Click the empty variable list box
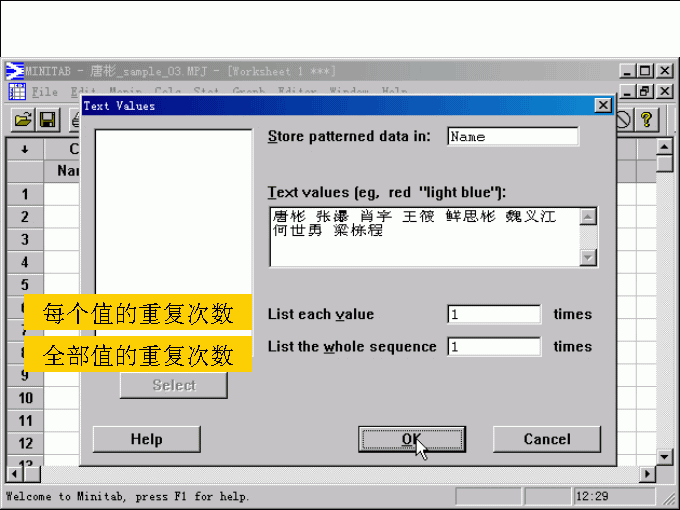 [x=174, y=210]
